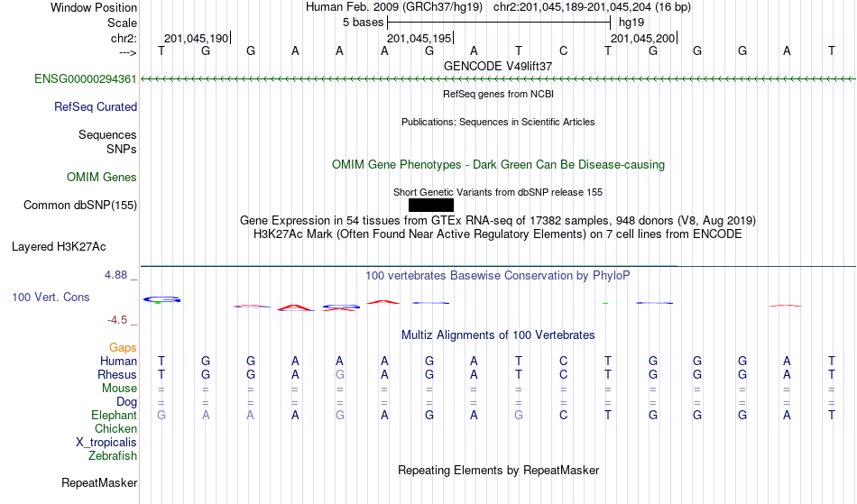Click the H3K27Ac Mark track title
This screenshot has height=504, width=857.
[498, 234]
